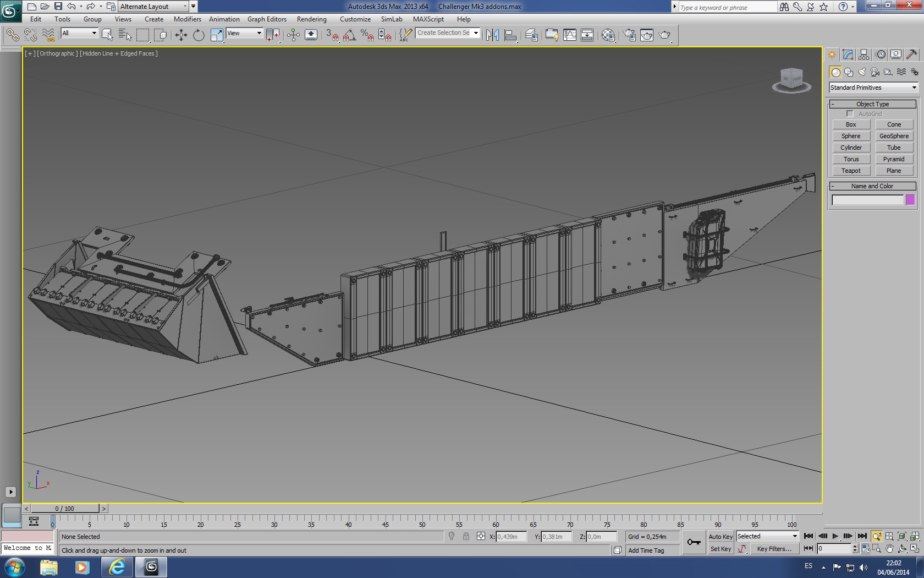Switch to the Motion command panel
The height and width of the screenshot is (578, 924).
[881, 54]
